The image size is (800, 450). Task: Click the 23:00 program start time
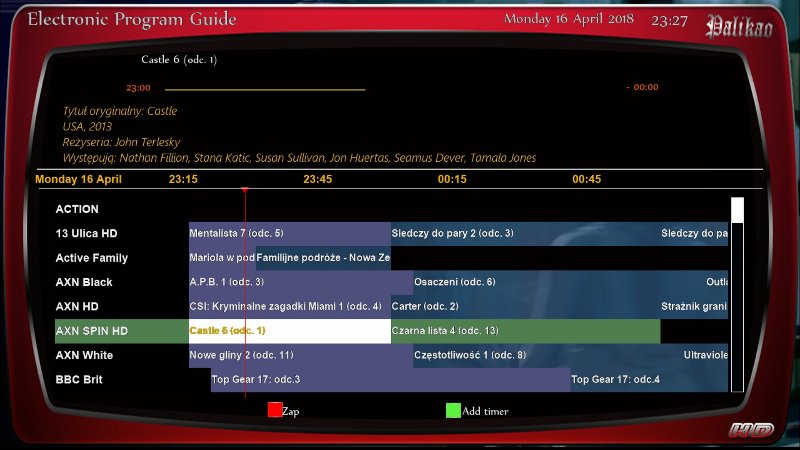[138, 88]
